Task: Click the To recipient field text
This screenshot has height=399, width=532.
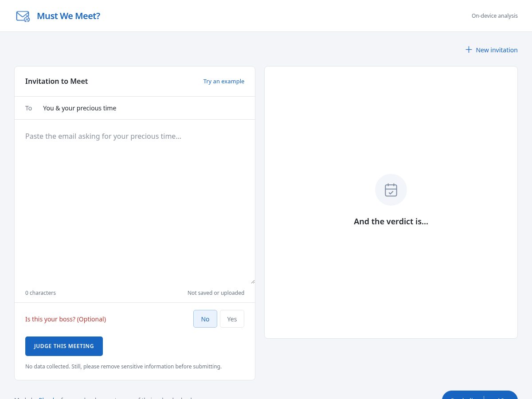Action: (80, 108)
